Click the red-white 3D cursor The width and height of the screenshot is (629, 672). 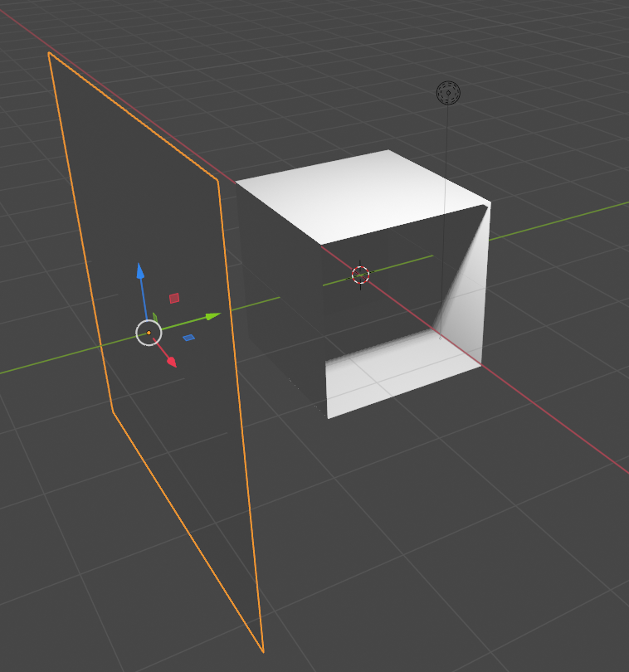360,275
